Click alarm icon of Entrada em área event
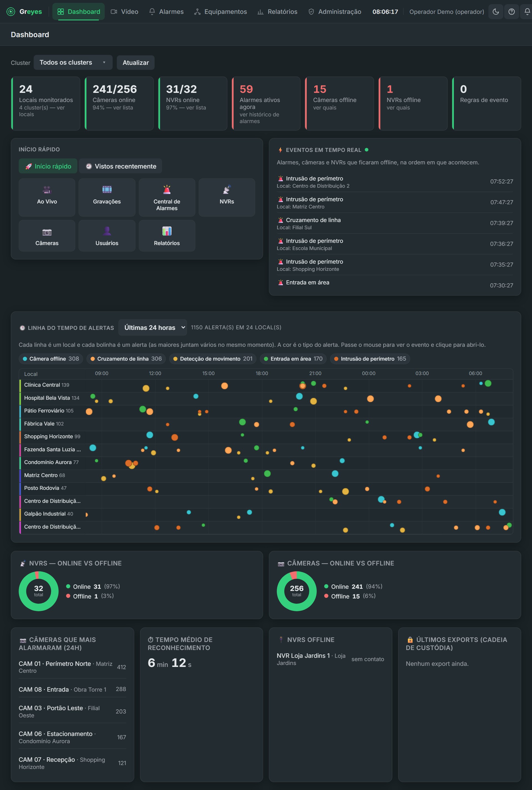532x790 pixels. pyautogui.click(x=281, y=282)
